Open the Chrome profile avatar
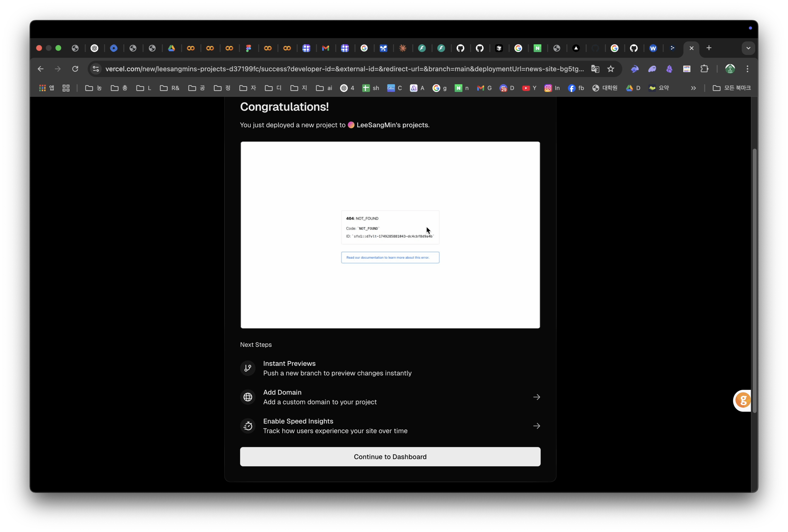Image resolution: width=788 pixels, height=532 pixels. click(x=730, y=69)
